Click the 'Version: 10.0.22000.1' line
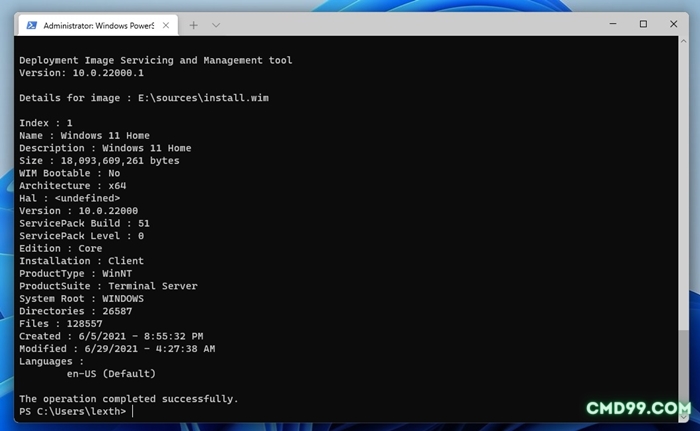The width and height of the screenshot is (700, 431). (x=81, y=73)
